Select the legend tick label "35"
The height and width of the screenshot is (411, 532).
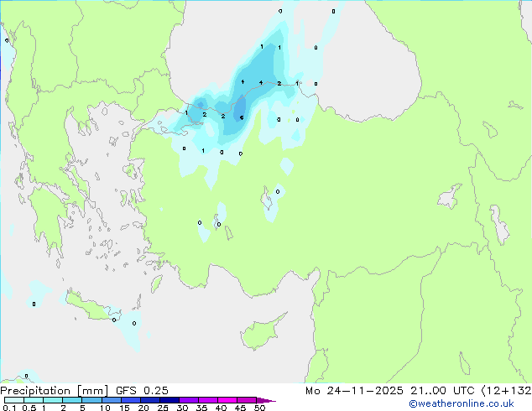coord(201,408)
